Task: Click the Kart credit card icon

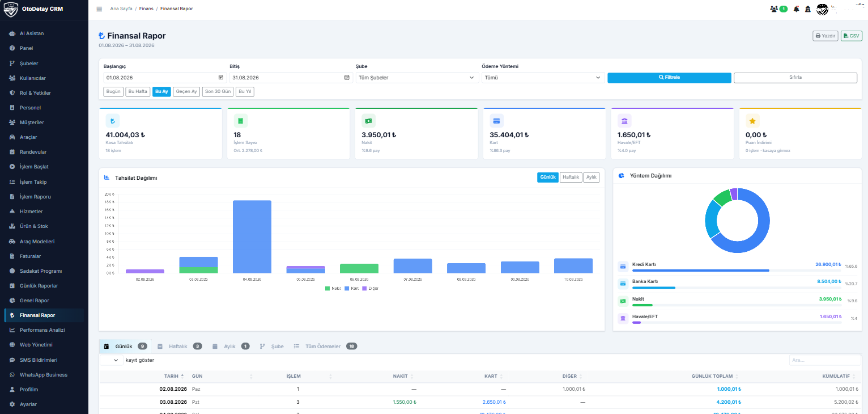Action: pyautogui.click(x=497, y=121)
